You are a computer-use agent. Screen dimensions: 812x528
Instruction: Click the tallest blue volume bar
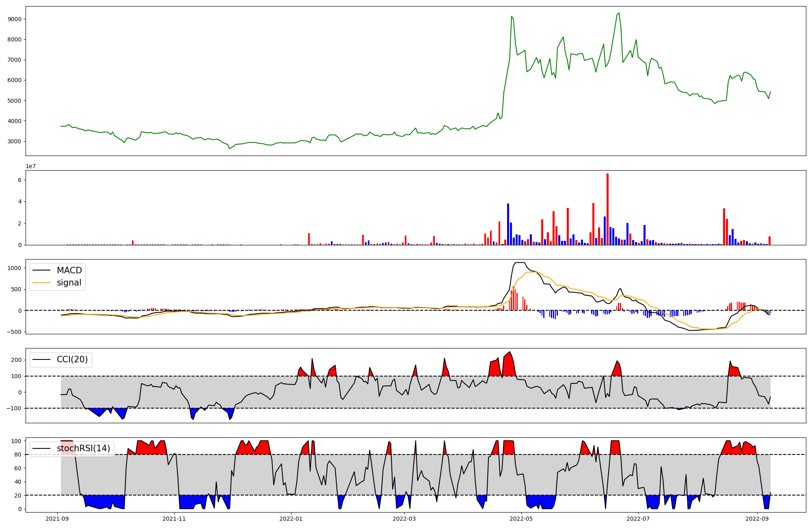(508, 224)
